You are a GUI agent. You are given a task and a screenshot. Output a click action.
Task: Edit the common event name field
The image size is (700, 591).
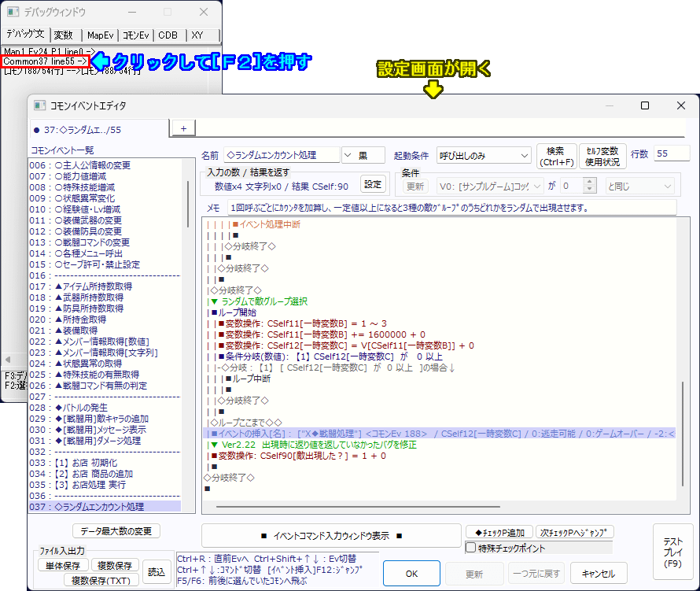pos(282,155)
